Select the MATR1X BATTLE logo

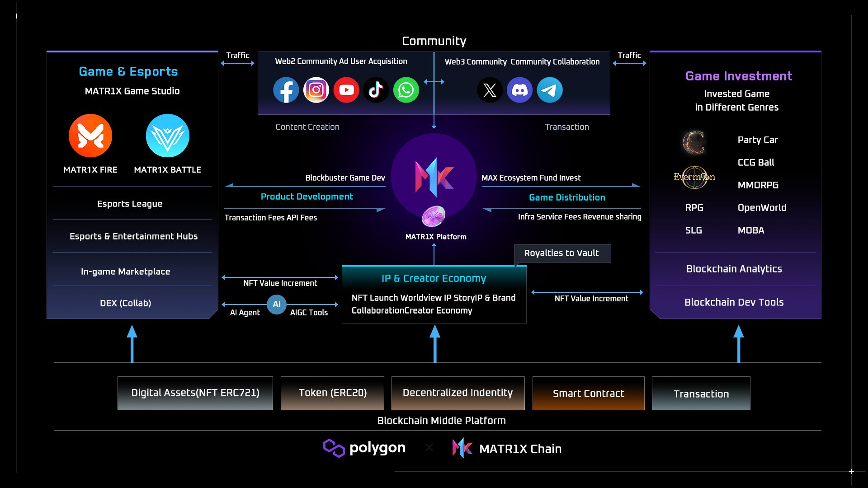click(167, 136)
